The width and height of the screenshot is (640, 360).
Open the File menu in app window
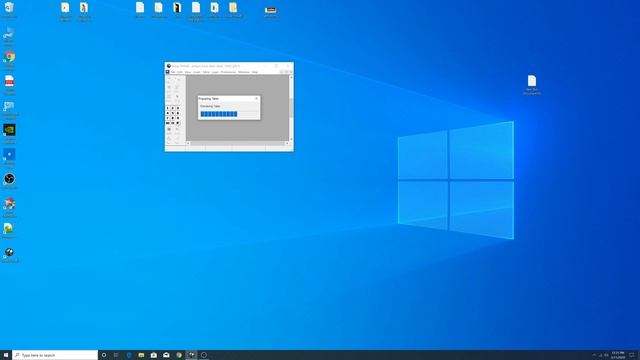(x=173, y=72)
